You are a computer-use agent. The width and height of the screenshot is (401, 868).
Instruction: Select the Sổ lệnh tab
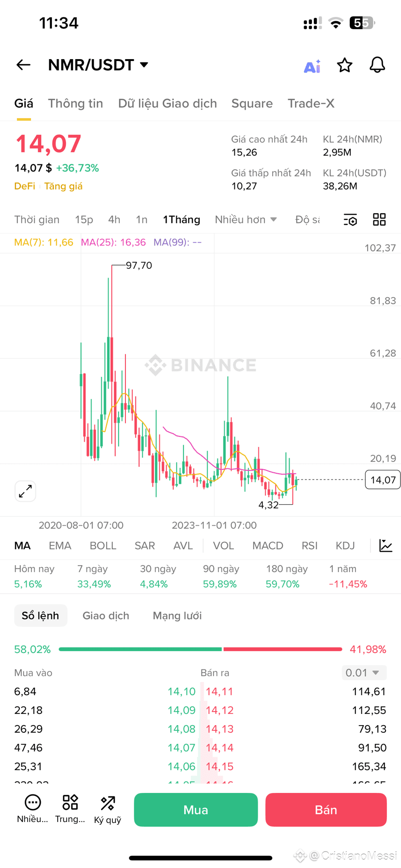tap(41, 616)
